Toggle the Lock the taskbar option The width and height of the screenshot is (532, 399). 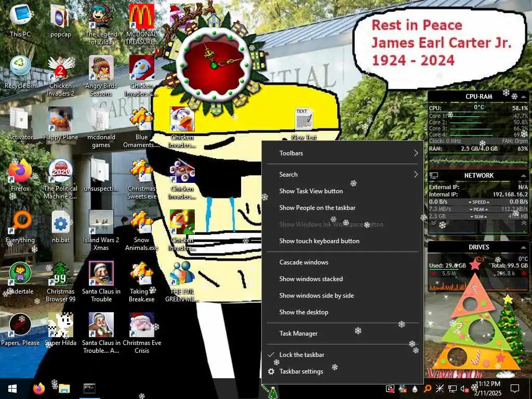pyautogui.click(x=343, y=354)
